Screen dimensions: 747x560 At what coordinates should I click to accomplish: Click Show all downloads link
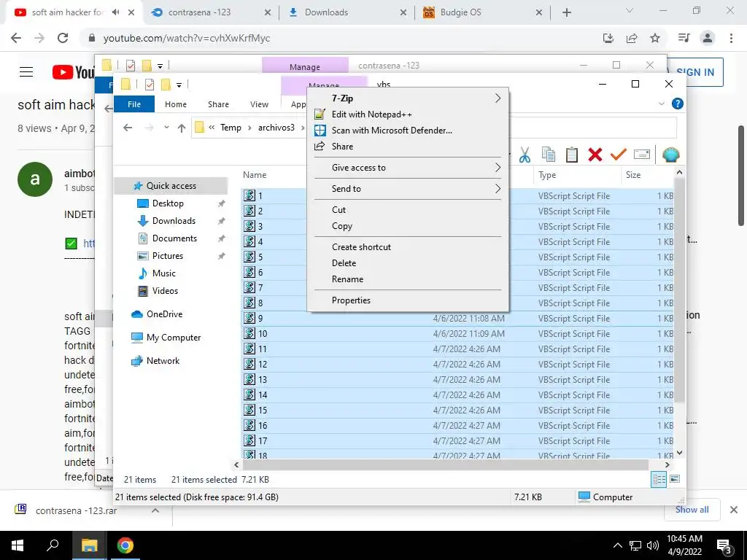point(692,510)
